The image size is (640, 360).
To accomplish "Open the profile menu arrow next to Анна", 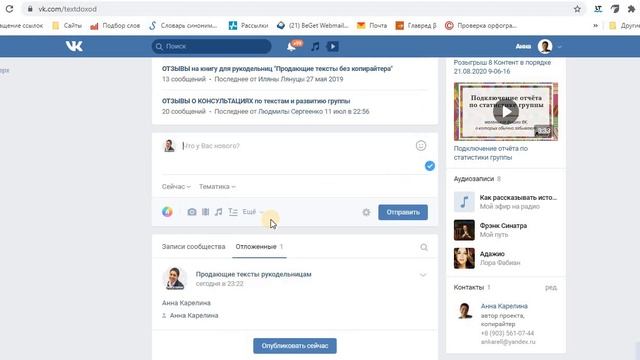I will (x=559, y=47).
